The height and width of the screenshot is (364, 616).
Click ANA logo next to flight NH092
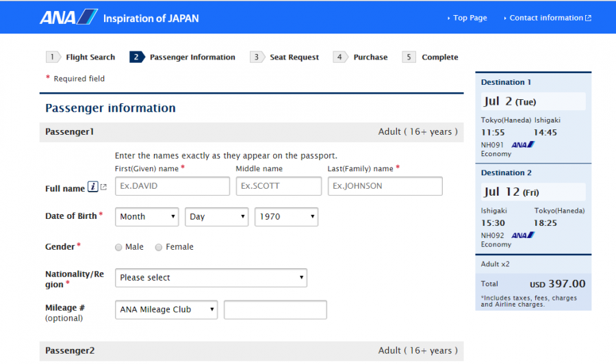(x=522, y=235)
